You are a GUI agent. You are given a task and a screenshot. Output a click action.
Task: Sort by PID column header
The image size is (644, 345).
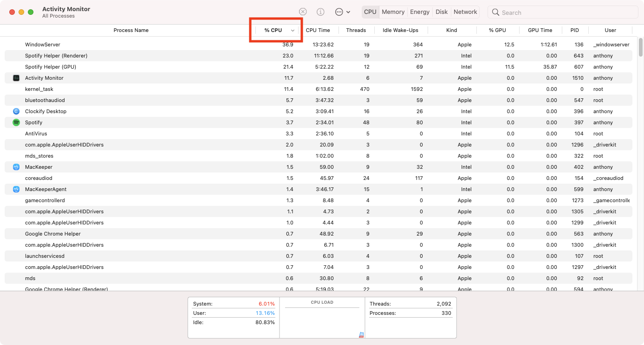pyautogui.click(x=575, y=30)
